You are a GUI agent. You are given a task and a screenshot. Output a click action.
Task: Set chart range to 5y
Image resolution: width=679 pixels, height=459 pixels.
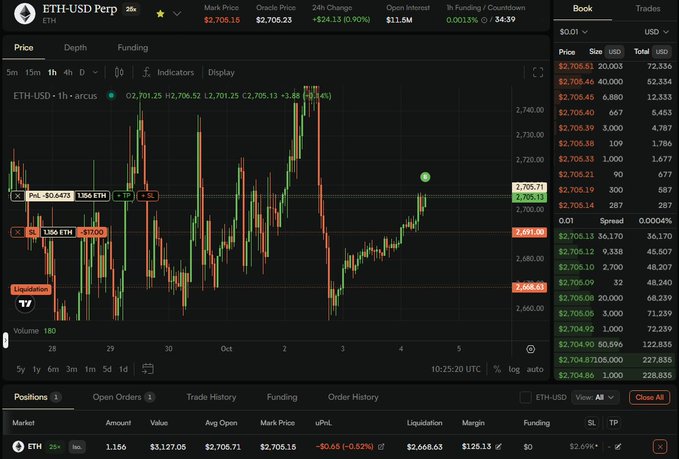coord(20,369)
